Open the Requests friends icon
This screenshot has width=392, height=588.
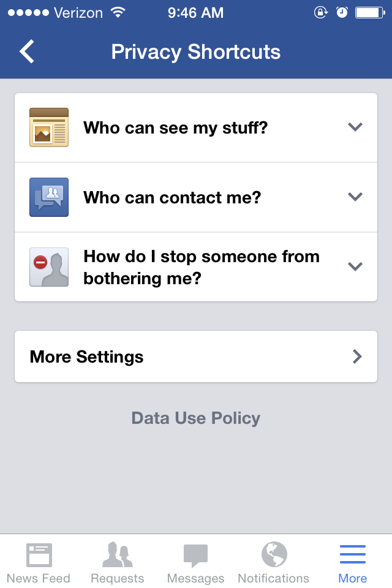[x=118, y=554]
